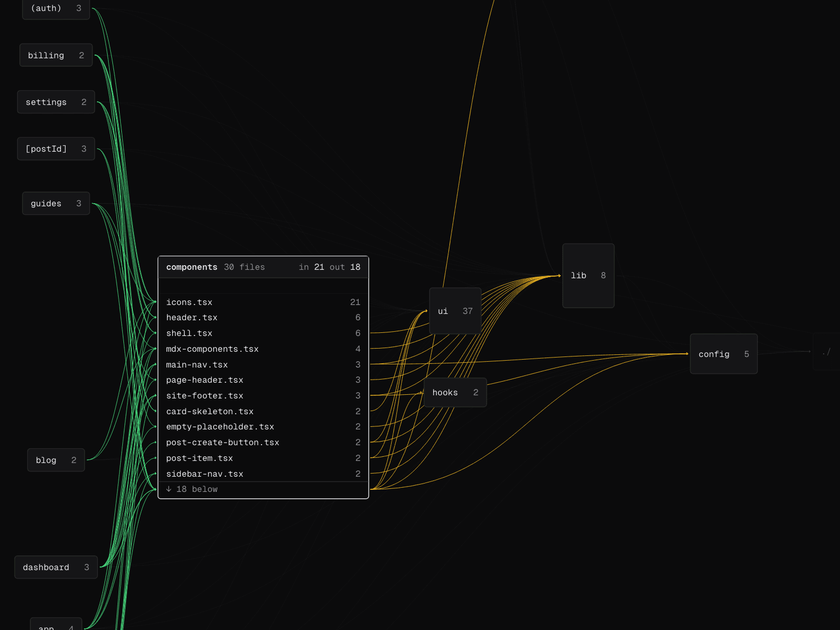Open the settings folder node
The width and height of the screenshot is (840, 630).
pyautogui.click(x=56, y=102)
